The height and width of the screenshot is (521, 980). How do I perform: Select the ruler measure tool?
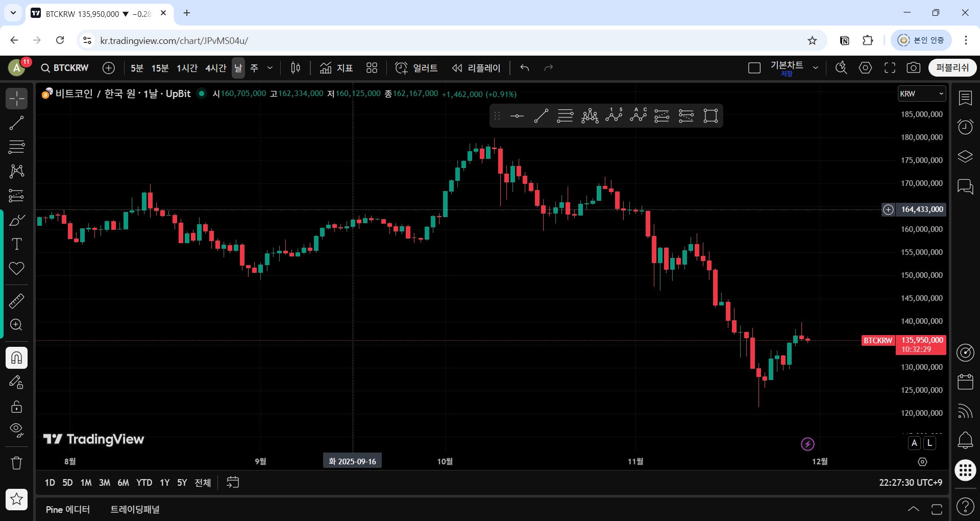click(x=17, y=301)
